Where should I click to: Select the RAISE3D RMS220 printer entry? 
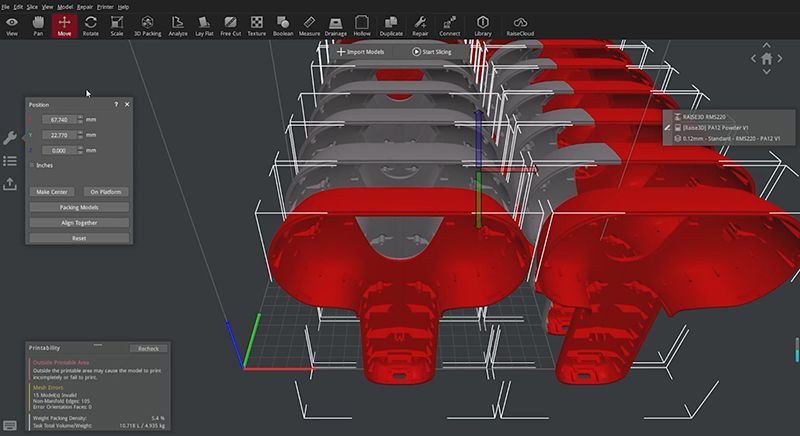(706, 117)
